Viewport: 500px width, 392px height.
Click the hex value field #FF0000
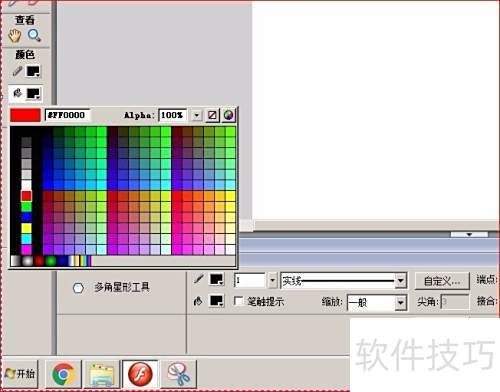click(x=67, y=115)
